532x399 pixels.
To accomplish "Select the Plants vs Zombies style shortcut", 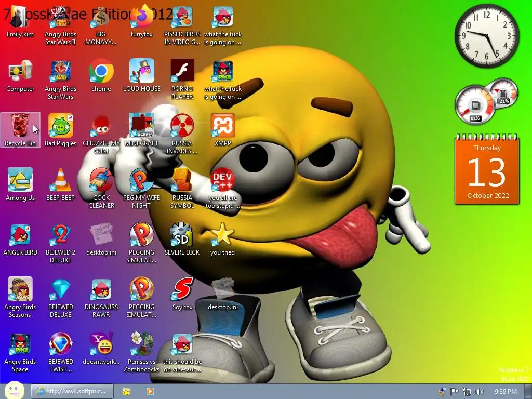I will (141, 353).
